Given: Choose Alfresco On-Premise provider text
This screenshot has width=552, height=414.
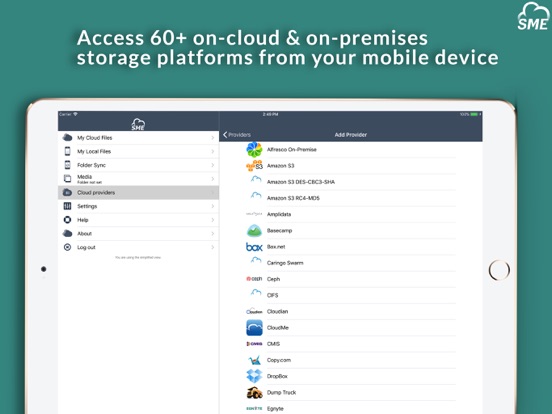Looking at the screenshot, I should (x=292, y=150).
